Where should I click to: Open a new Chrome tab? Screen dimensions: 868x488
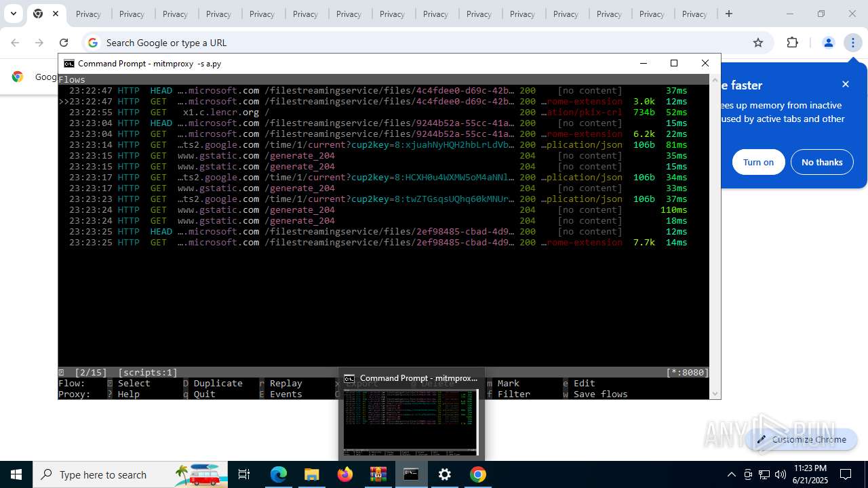pos(729,14)
